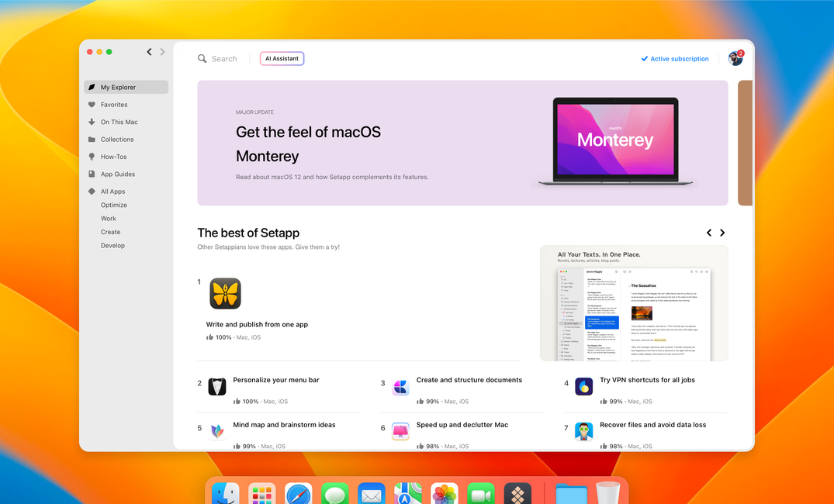The image size is (834, 504).
Task: Open 'Mind map and brainstorm ideas' app
Action: (x=284, y=425)
